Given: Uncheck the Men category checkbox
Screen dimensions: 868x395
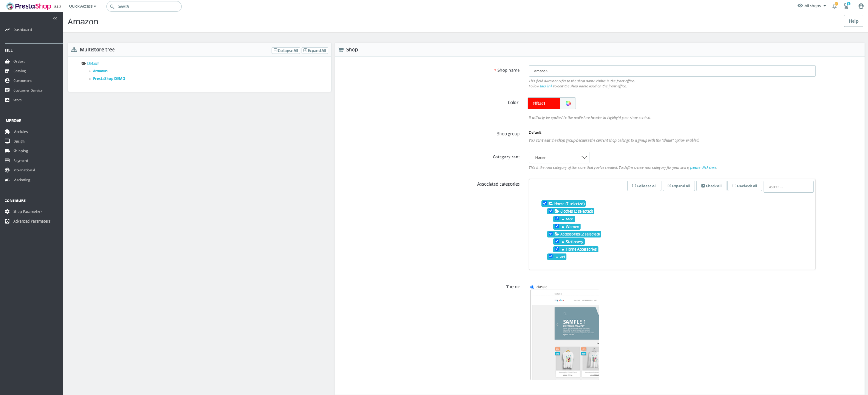Looking at the screenshot, I should [x=557, y=219].
